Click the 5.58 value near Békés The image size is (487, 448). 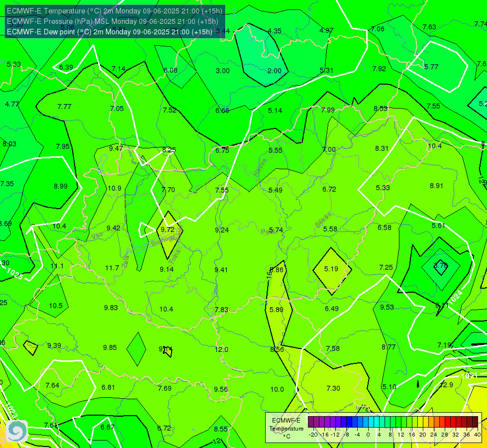(330, 229)
